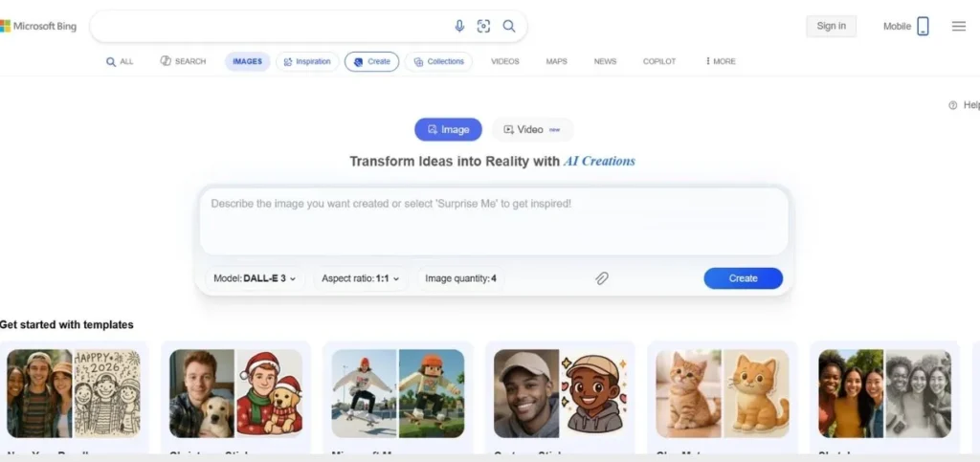Click the Mobile phone icon

(x=923, y=26)
